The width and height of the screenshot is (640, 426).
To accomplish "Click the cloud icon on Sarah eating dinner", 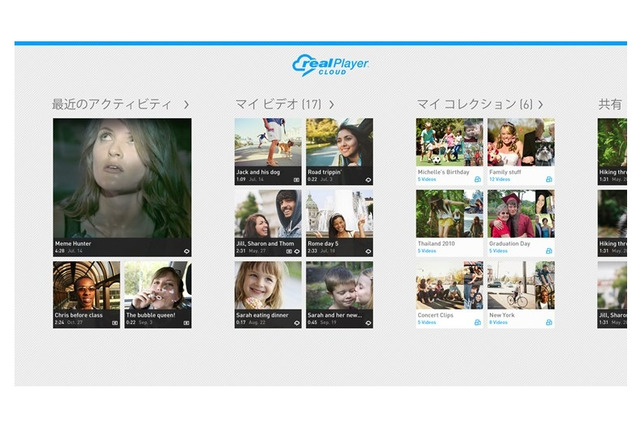I will (297, 323).
